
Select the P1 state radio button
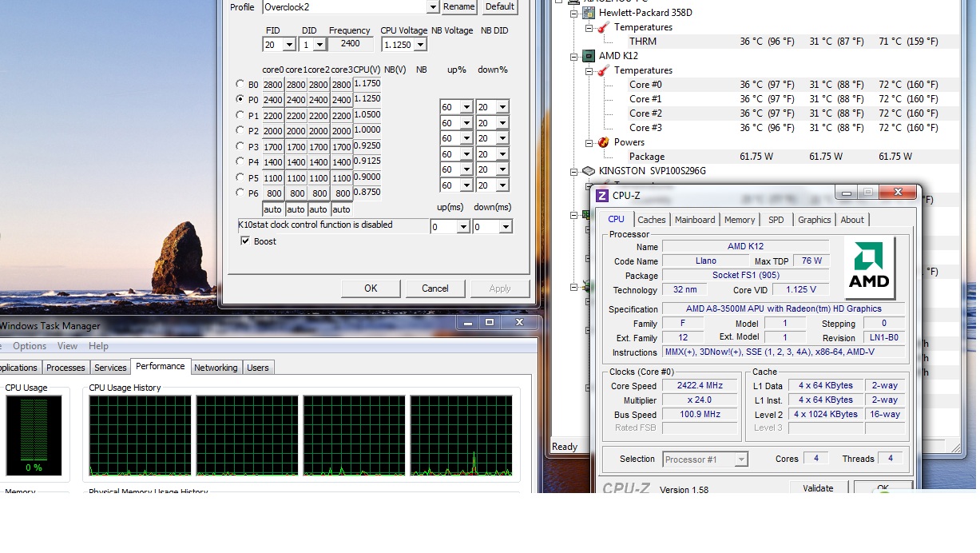click(x=240, y=115)
